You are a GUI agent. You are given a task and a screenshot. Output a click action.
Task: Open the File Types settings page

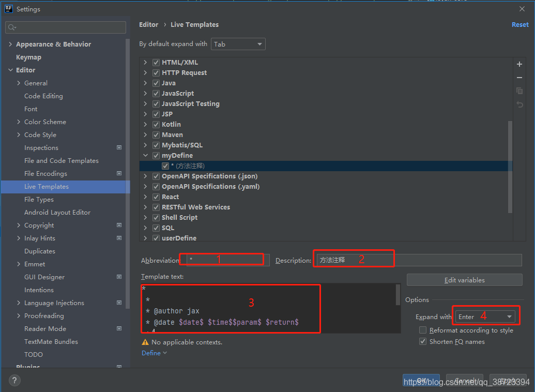[x=39, y=200]
